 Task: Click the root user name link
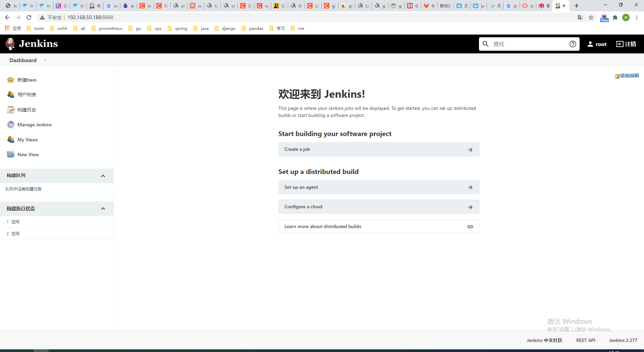click(x=601, y=44)
